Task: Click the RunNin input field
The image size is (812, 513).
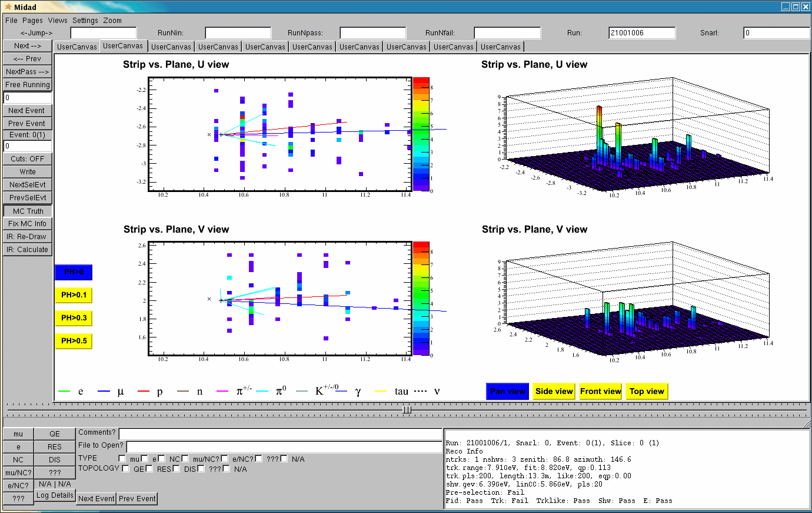Action: [238, 33]
